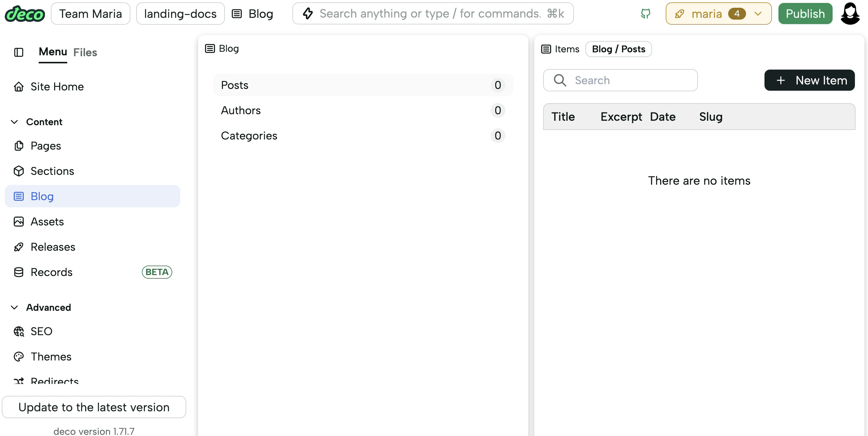
Task: Click the Publish button
Action: tap(805, 13)
